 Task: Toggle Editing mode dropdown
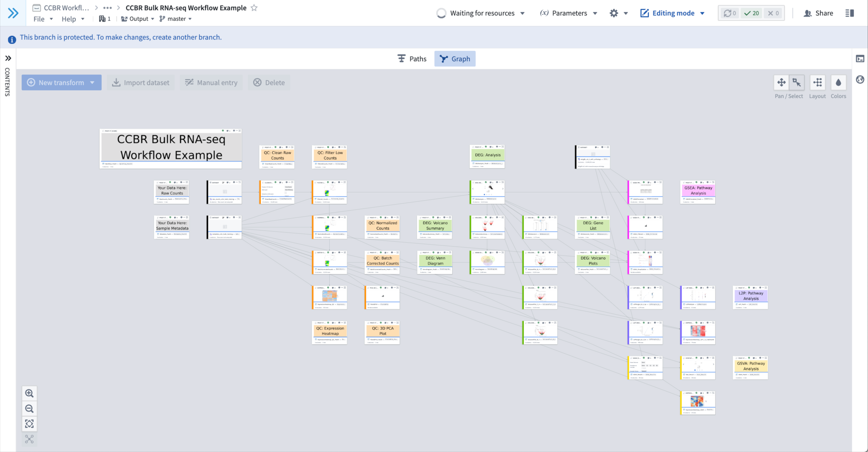click(673, 13)
